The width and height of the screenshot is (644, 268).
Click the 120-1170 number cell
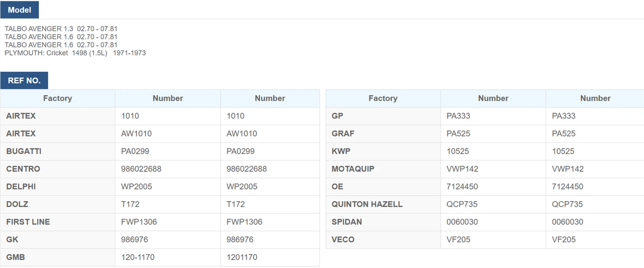[138, 258]
